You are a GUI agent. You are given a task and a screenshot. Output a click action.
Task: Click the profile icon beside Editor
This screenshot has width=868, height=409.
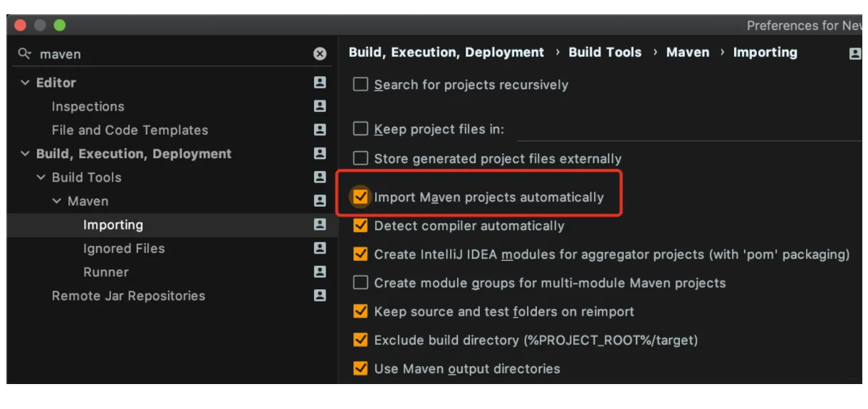point(320,83)
